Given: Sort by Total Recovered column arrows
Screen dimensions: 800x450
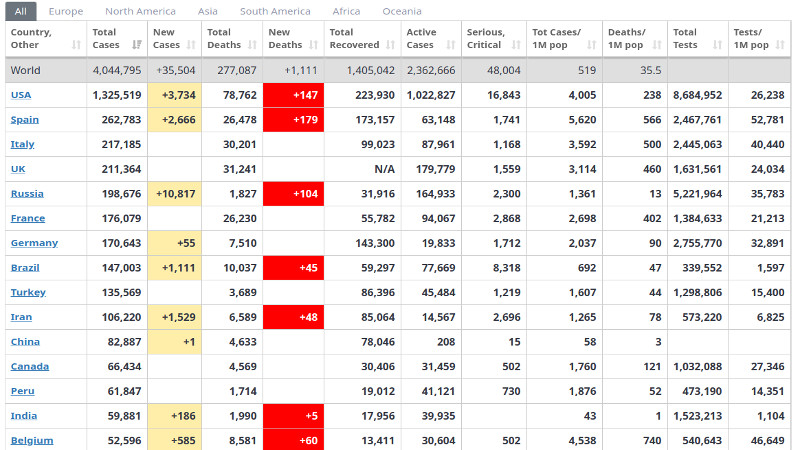Looking at the screenshot, I should [390, 45].
